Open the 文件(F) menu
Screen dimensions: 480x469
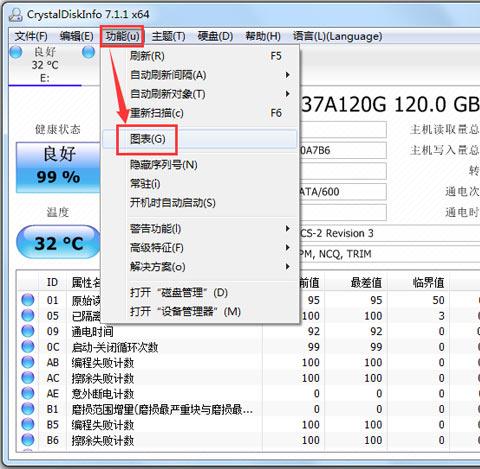[x=31, y=36]
